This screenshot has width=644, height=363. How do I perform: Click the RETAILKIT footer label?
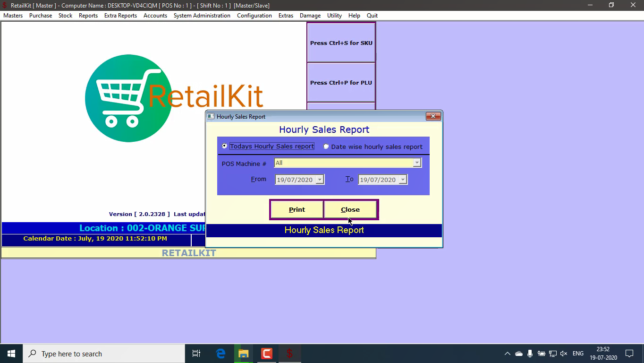pos(189,253)
